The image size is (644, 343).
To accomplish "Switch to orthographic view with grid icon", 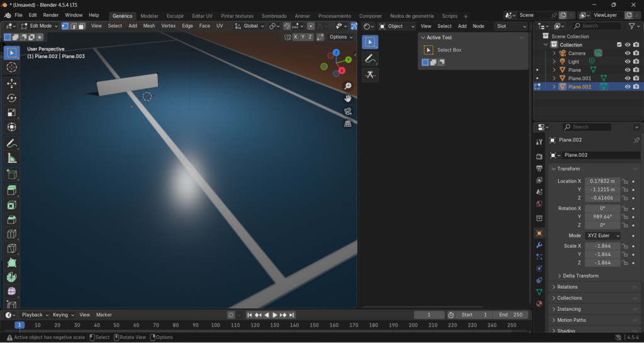I will click(x=348, y=124).
